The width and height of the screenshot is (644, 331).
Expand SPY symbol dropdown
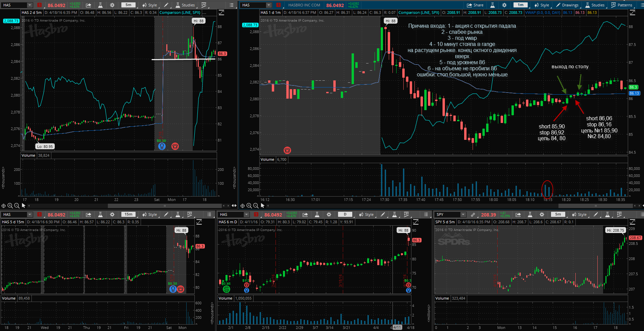(x=463, y=214)
